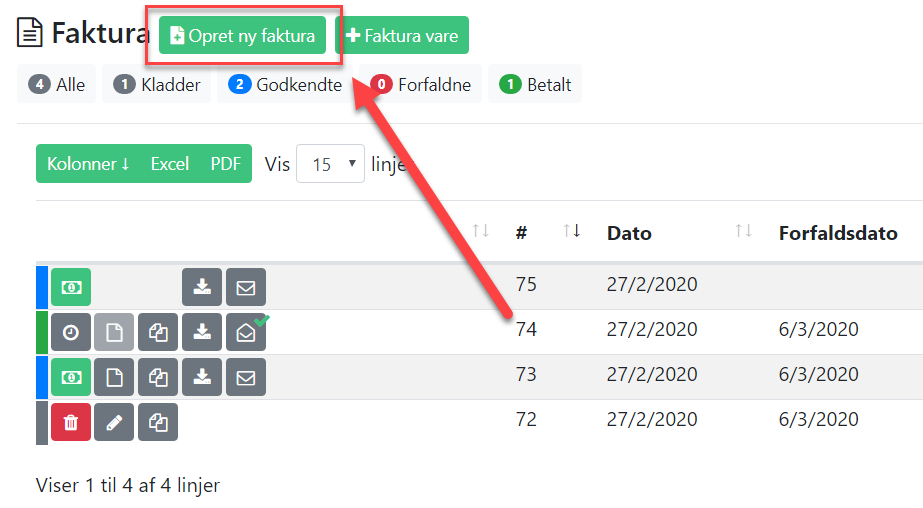Open the document icon on invoice 73

[114, 377]
